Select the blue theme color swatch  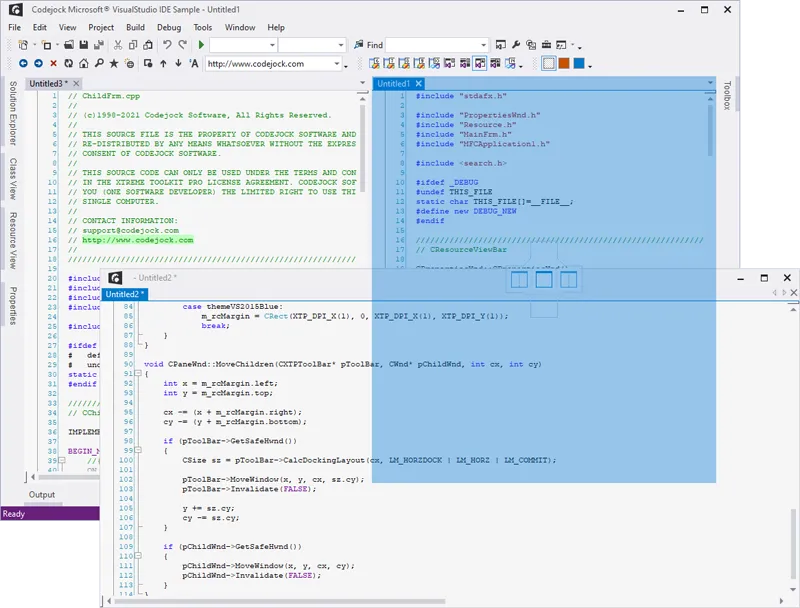[x=579, y=64]
